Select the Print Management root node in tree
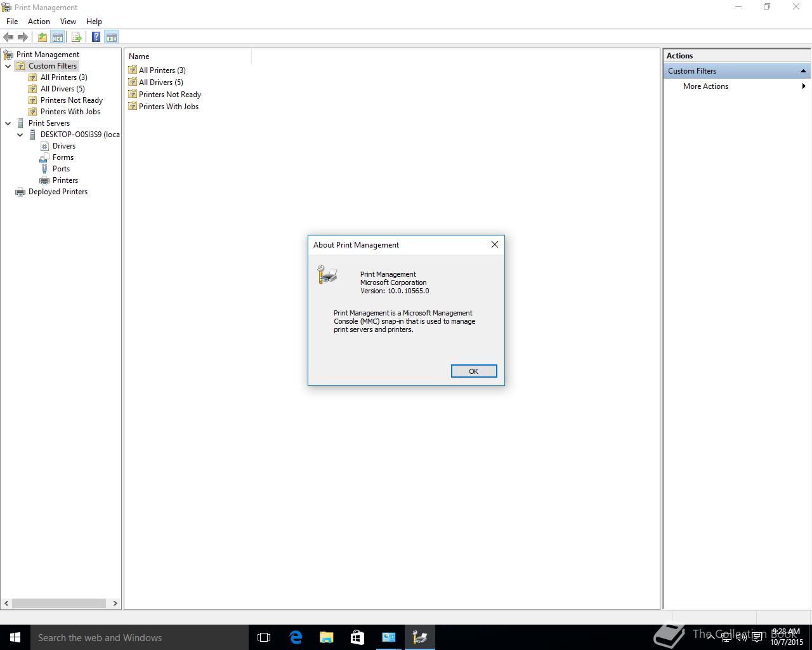Image resolution: width=812 pixels, height=650 pixels. click(48, 55)
